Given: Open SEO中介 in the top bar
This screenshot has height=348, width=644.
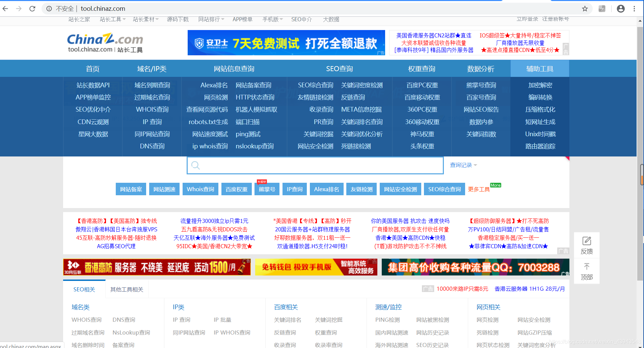Looking at the screenshot, I should point(302,19).
